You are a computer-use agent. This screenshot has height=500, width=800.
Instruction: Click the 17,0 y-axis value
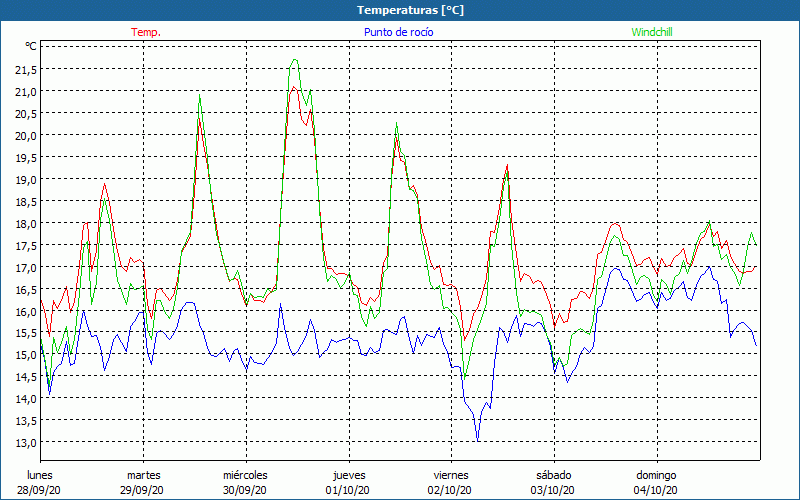coord(26,267)
